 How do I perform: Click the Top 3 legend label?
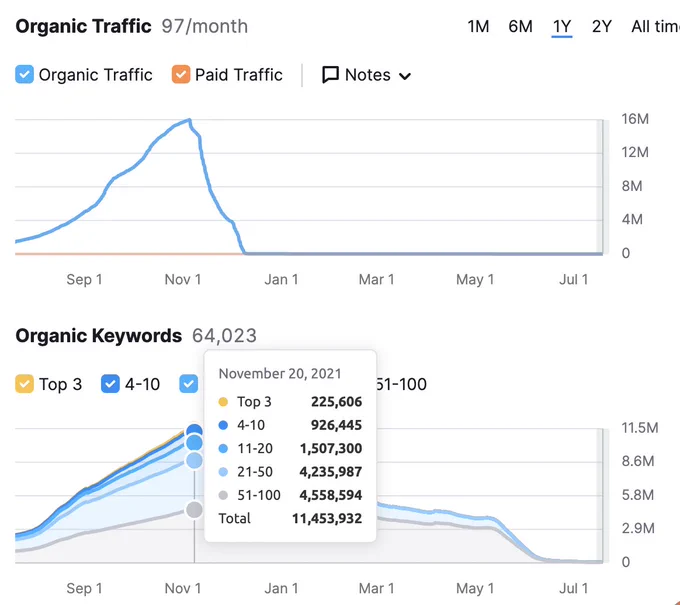(60, 384)
